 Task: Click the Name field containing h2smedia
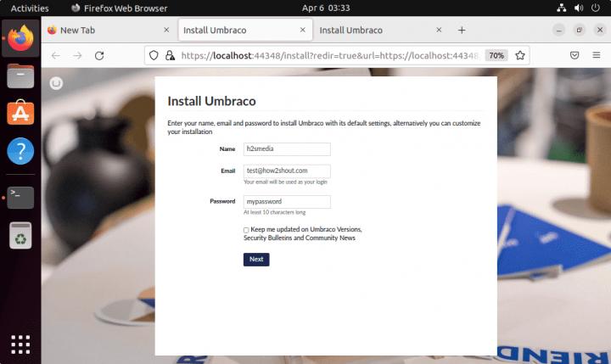click(287, 148)
